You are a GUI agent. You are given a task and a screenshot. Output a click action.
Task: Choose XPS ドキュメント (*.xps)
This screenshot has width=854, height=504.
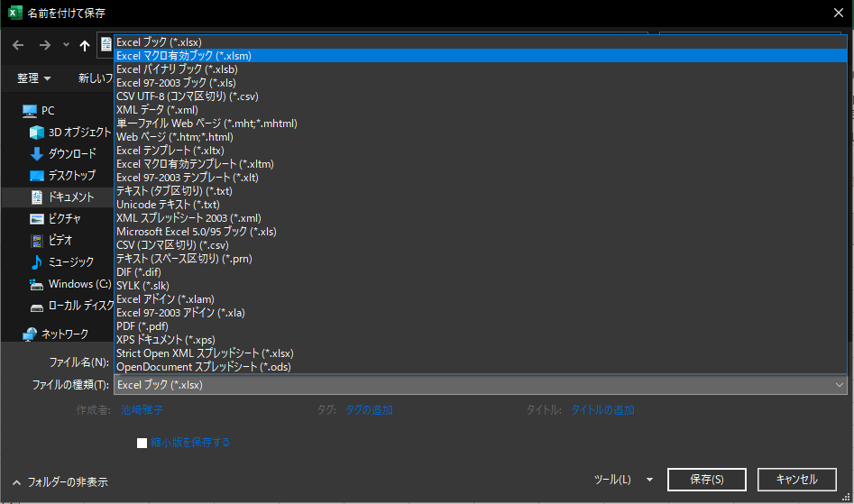(x=481, y=340)
